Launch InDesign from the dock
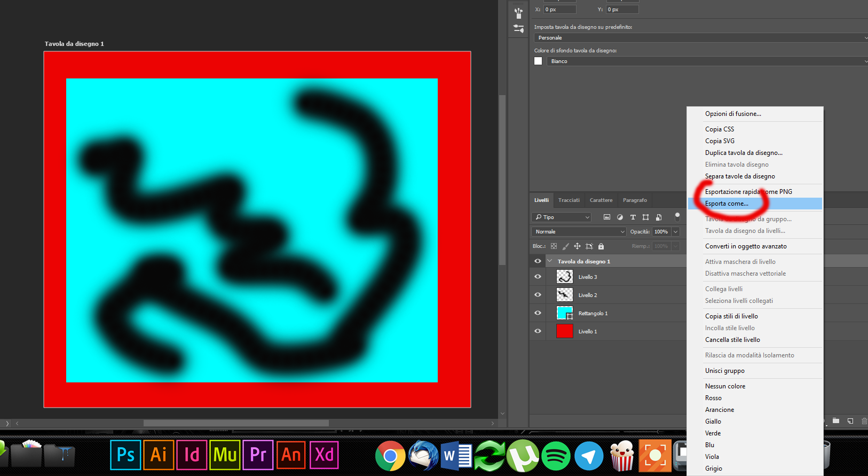The height and width of the screenshot is (476, 868). 192,455
